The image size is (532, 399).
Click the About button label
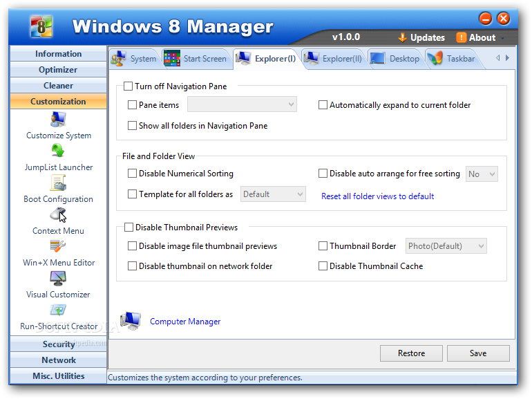(482, 37)
